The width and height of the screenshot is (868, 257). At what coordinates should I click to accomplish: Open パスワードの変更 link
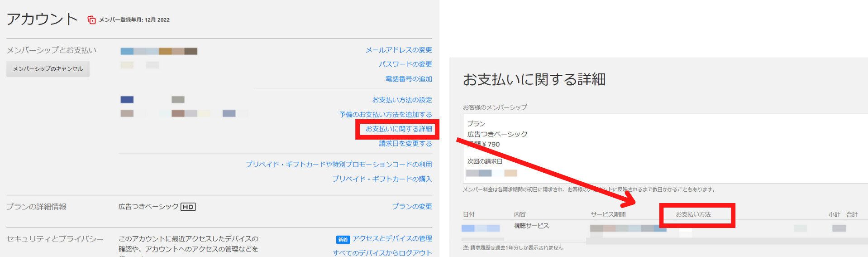click(x=405, y=64)
